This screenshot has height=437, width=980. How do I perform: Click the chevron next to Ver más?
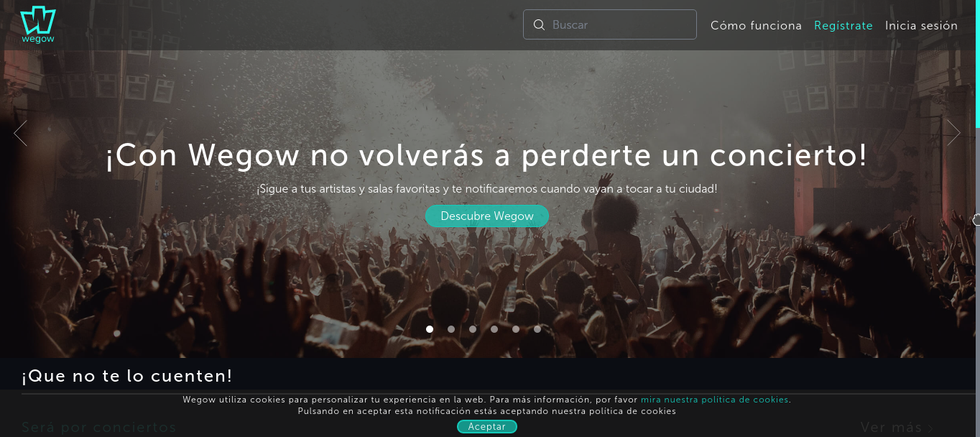pos(930,428)
